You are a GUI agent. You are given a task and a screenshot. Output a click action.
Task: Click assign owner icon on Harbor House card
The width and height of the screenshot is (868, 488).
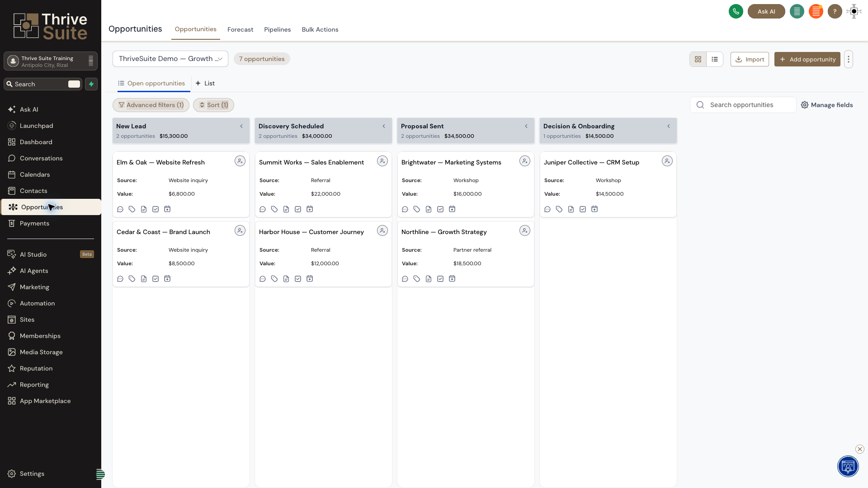[382, 231]
